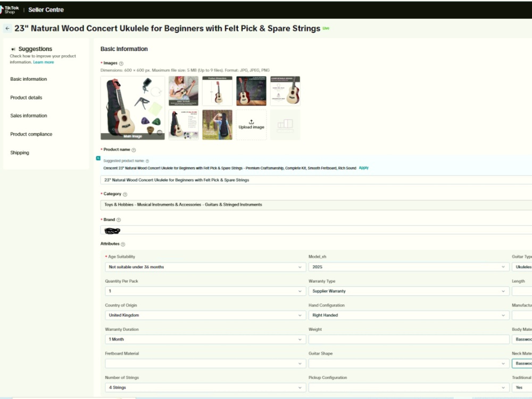532x399 pixels.
Task: Open the Number of Strings dropdown
Action: (x=205, y=387)
